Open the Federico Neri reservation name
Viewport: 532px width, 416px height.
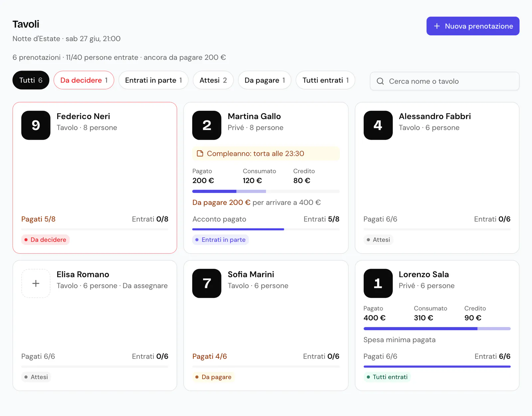click(x=83, y=116)
